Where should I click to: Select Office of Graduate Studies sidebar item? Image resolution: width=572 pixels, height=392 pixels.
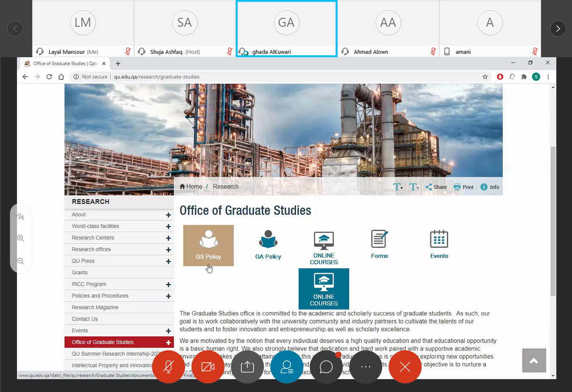(103, 342)
